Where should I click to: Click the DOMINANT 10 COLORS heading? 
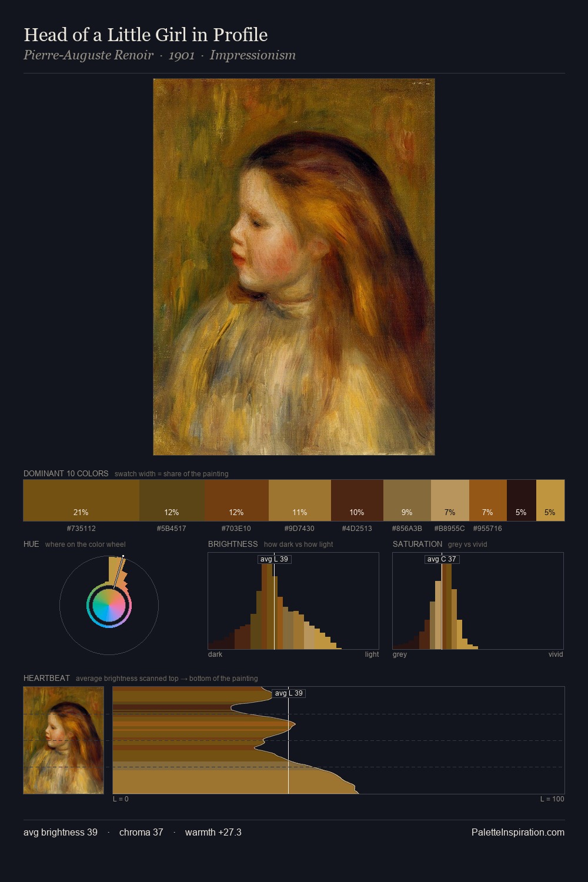pyautogui.click(x=66, y=473)
